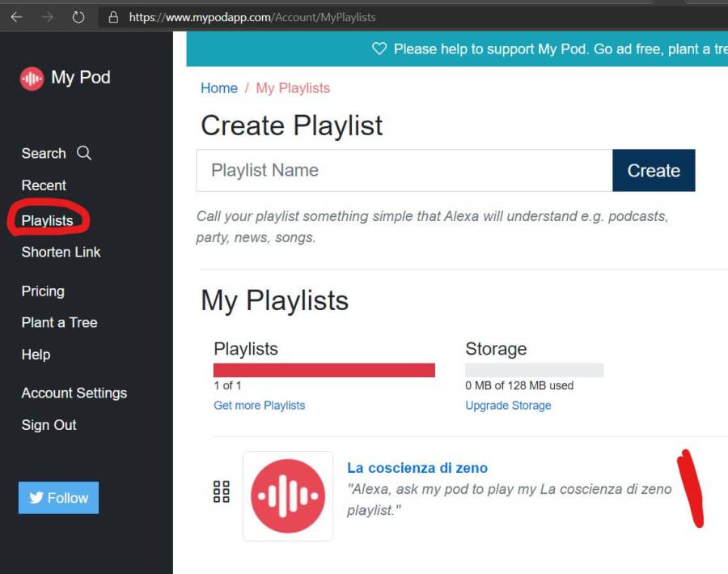This screenshot has width=728, height=574.
Task: Click the lock icon in address bar
Action: click(113, 17)
